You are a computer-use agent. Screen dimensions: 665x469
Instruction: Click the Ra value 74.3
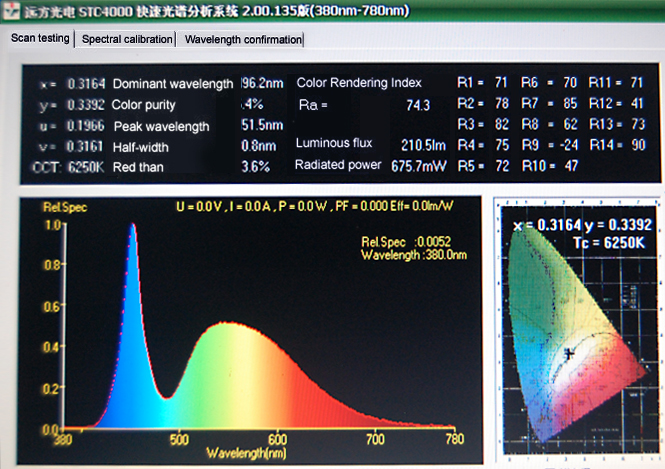(x=418, y=105)
